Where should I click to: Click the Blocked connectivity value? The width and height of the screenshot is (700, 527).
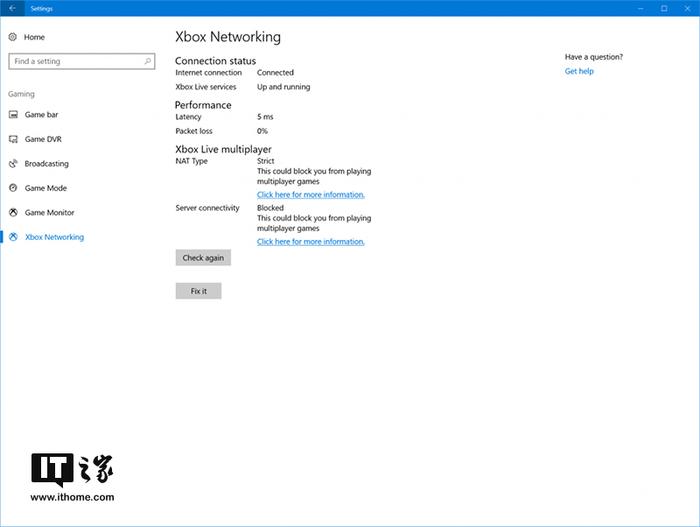(x=270, y=208)
